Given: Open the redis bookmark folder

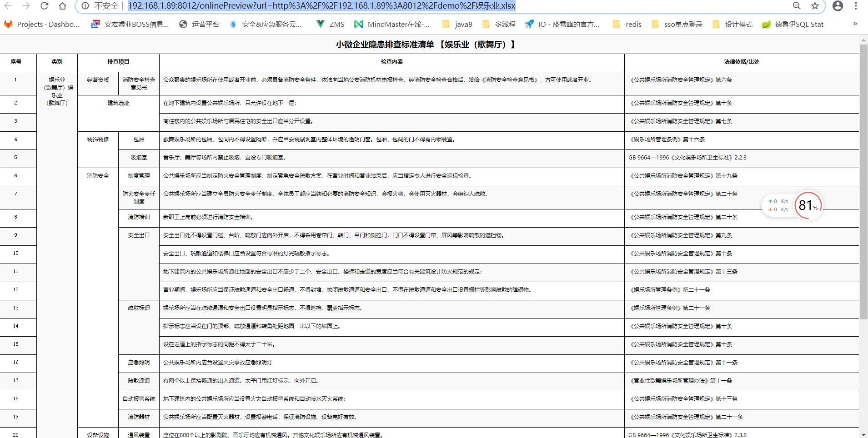Looking at the screenshot, I should point(627,25).
